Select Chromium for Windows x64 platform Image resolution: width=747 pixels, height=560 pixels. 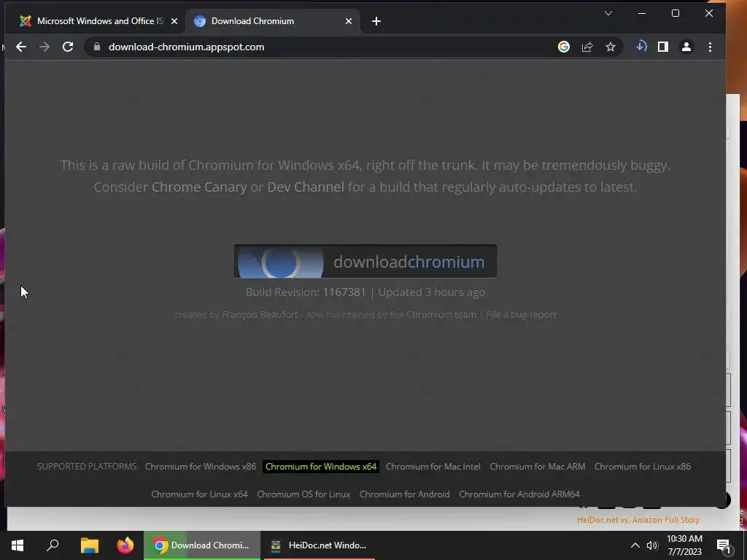pos(321,467)
